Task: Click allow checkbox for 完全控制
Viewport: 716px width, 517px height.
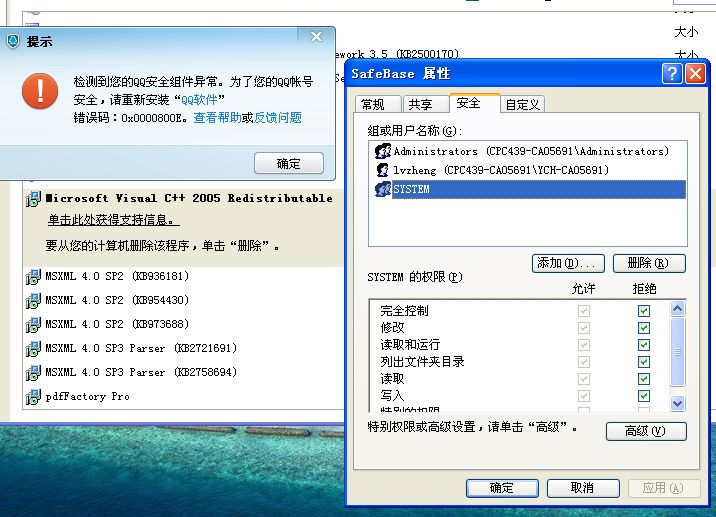Action: pos(584,311)
